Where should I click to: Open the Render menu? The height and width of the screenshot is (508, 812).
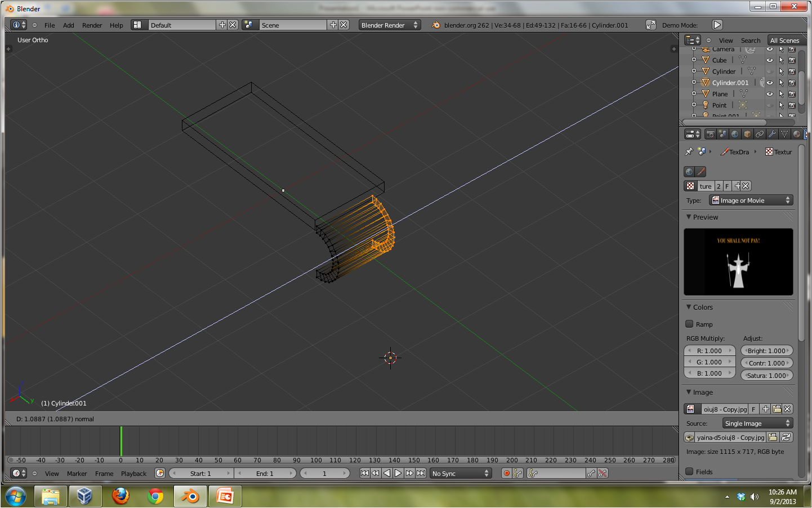[92, 25]
